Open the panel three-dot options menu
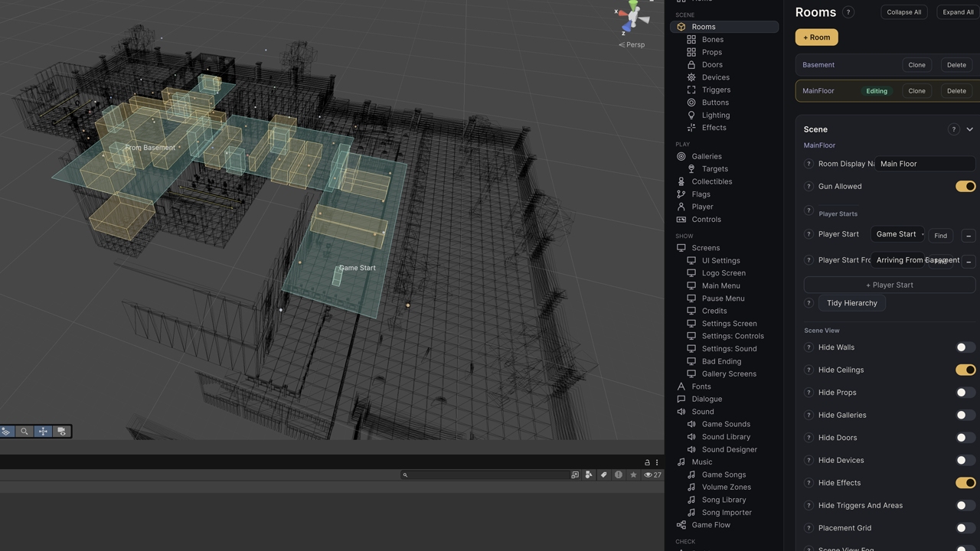 coord(657,462)
